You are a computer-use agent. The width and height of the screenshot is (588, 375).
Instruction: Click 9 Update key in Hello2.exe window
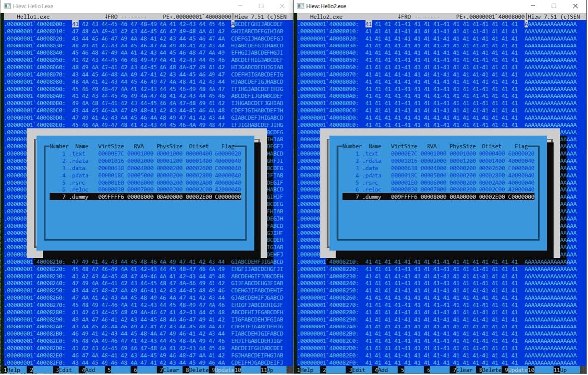click(x=516, y=370)
